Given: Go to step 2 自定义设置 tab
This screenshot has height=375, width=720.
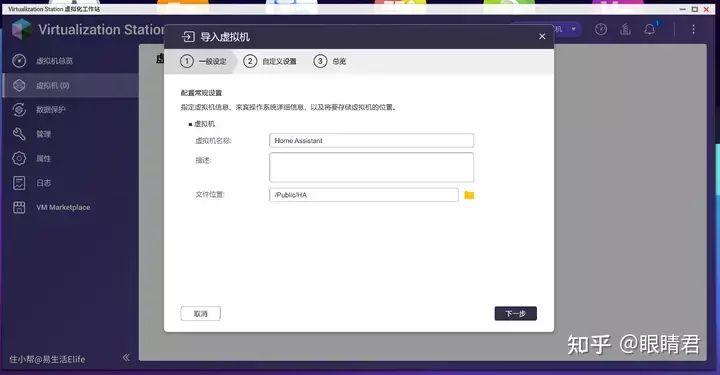Looking at the screenshot, I should tap(270, 61).
